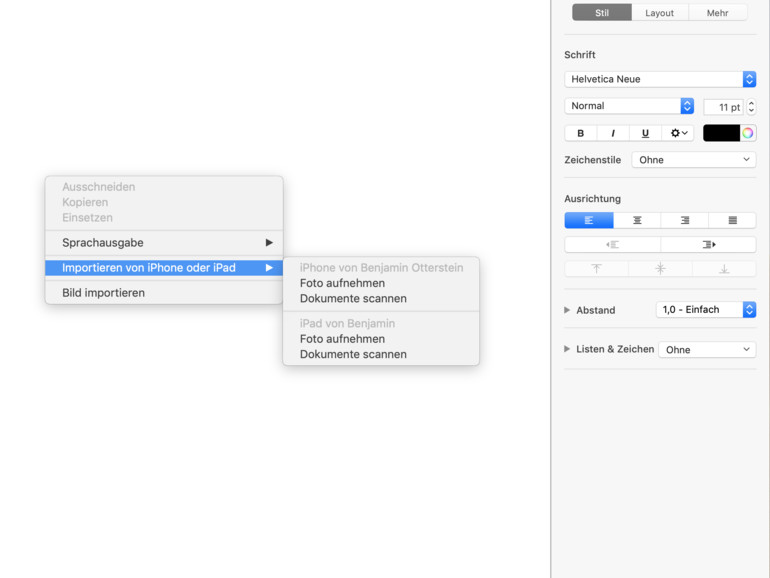Click the black text color swatch
770x578 pixels.
(721, 133)
